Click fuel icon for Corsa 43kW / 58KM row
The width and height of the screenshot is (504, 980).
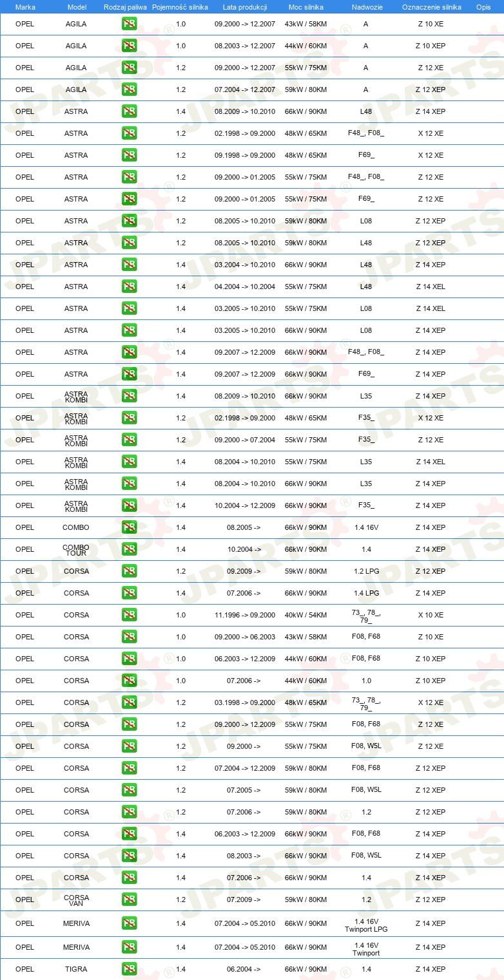tap(130, 637)
